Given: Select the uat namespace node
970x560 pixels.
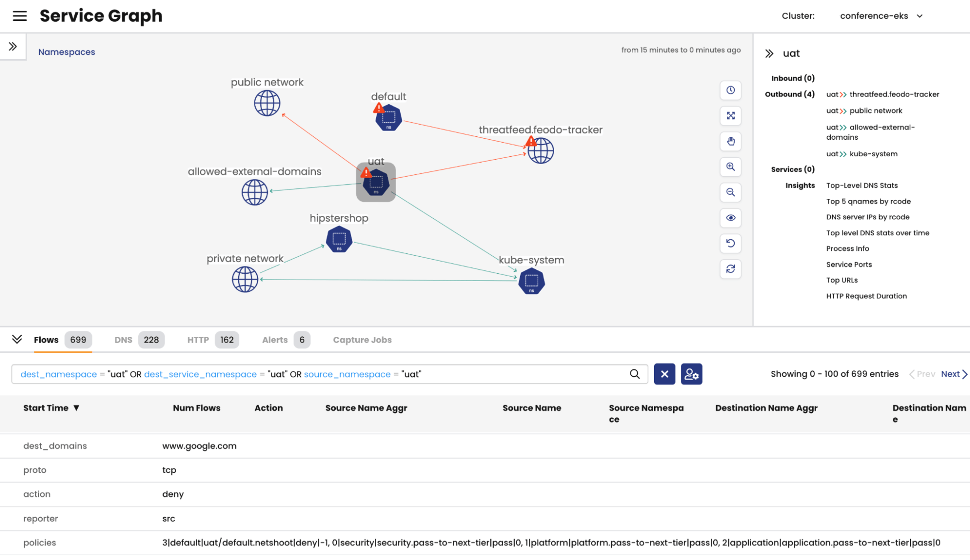Looking at the screenshot, I should click(x=376, y=182).
